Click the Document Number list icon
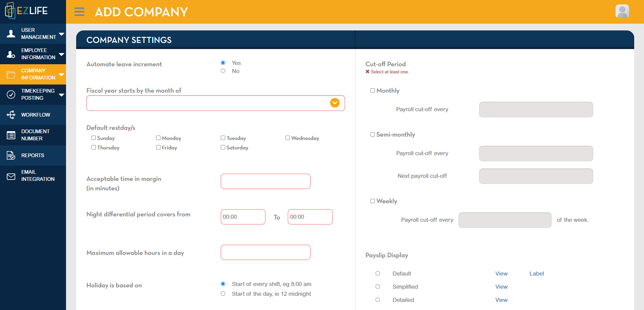The image size is (644, 310). [11, 135]
